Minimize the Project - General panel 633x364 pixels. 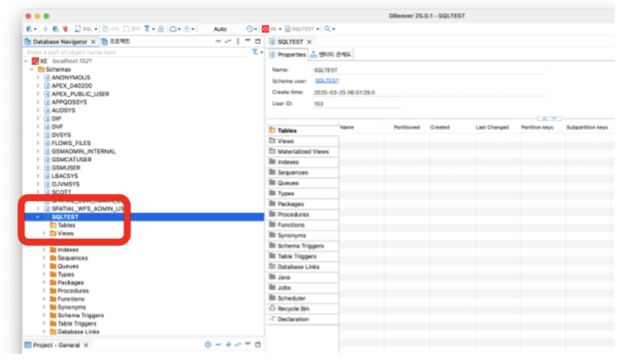coord(248,344)
